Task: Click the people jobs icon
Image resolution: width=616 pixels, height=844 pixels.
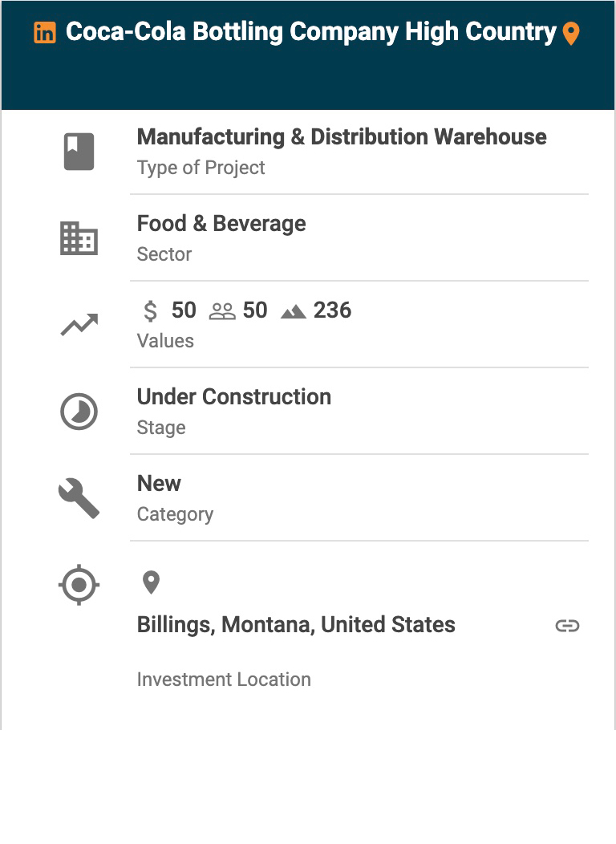Action: point(222,311)
